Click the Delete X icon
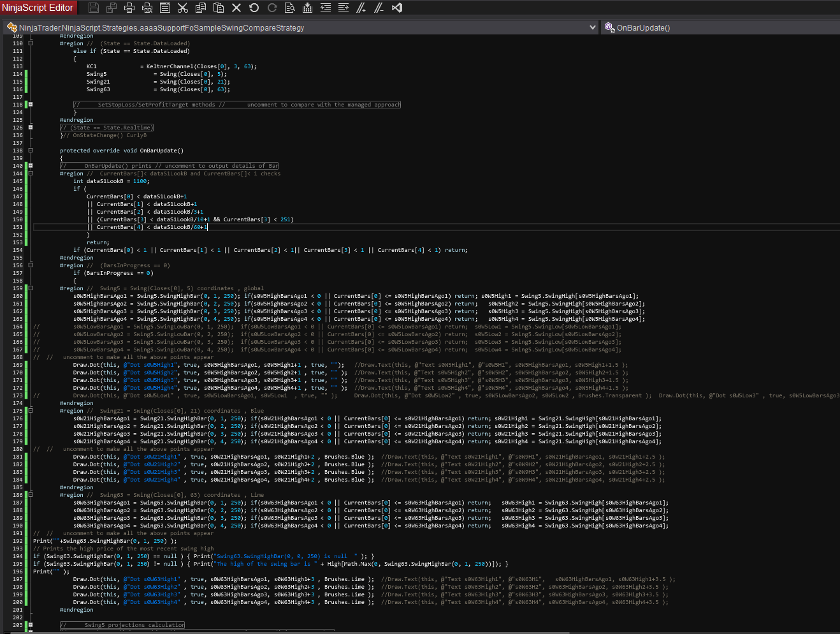Screen dimensions: 840x634 pyautogui.click(x=236, y=8)
